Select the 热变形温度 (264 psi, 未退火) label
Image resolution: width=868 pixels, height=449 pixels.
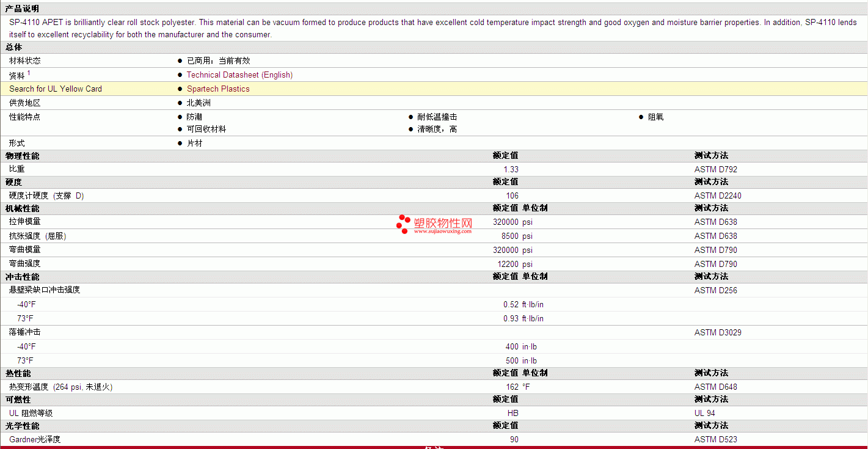pos(61,387)
